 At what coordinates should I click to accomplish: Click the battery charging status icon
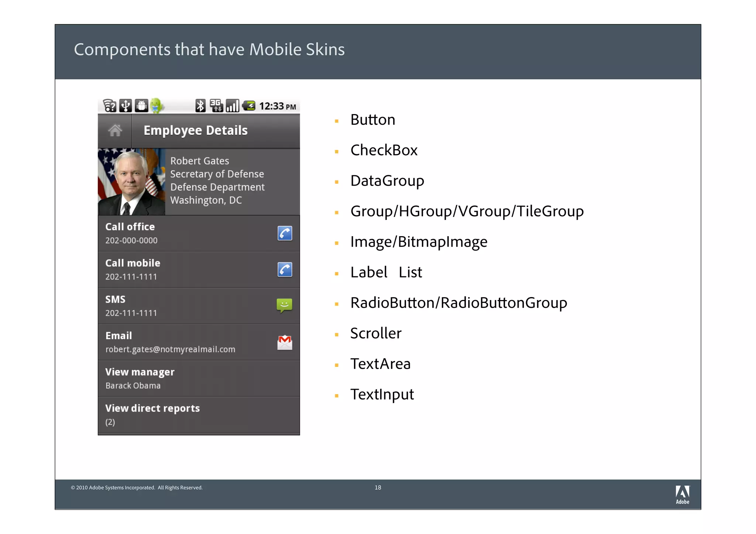pyautogui.click(x=249, y=106)
